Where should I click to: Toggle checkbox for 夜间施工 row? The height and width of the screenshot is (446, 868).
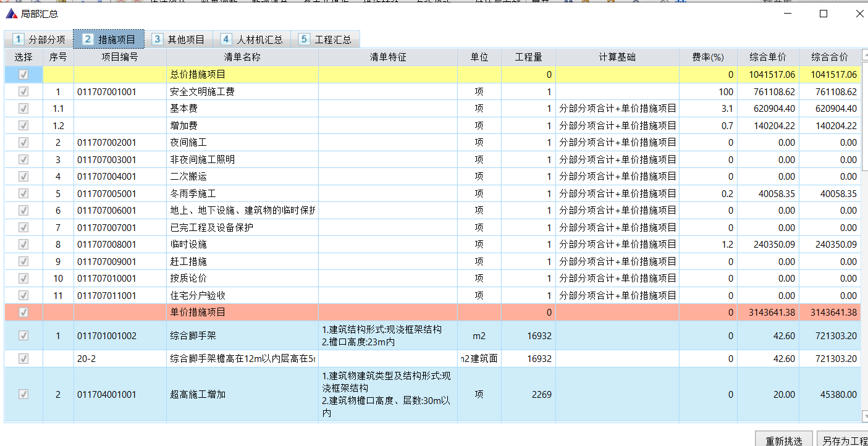[23, 143]
